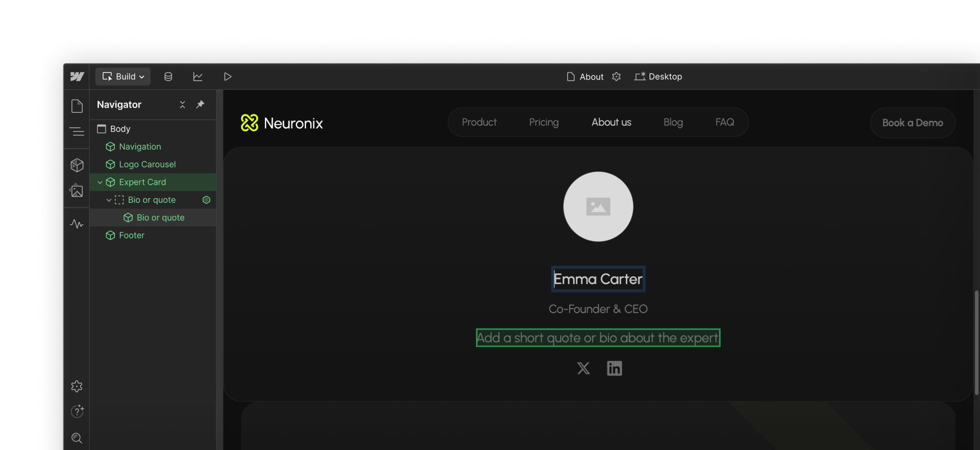
Task: Open the Insights chart icon
Action: click(198, 77)
